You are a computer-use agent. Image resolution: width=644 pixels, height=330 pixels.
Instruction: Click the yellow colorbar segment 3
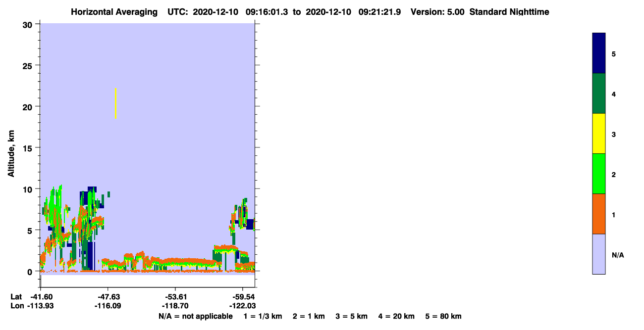point(599,134)
